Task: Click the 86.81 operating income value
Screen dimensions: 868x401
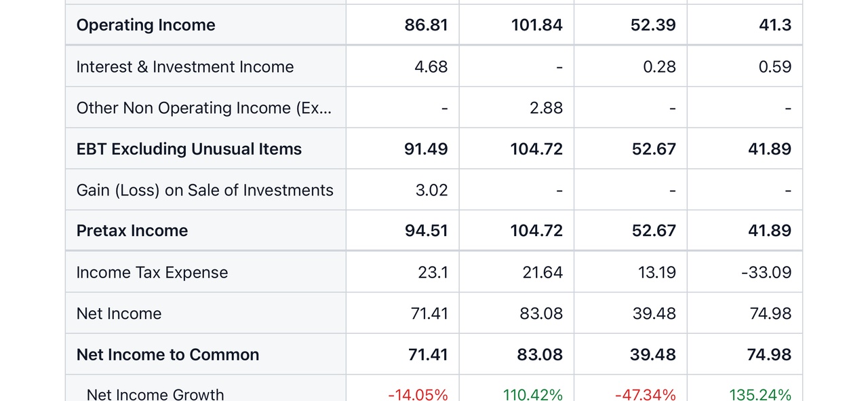Action: [x=426, y=25]
